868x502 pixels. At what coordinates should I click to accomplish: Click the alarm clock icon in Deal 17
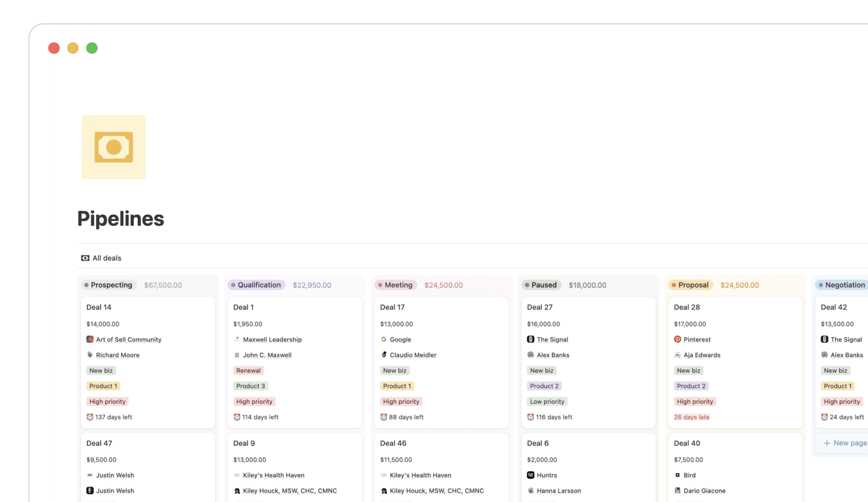point(384,417)
